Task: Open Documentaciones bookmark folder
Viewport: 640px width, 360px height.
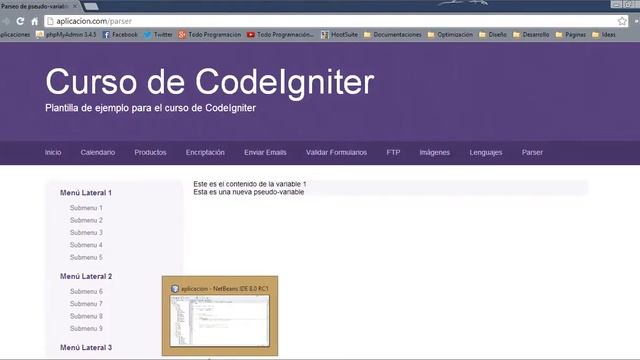Action: tap(393, 35)
